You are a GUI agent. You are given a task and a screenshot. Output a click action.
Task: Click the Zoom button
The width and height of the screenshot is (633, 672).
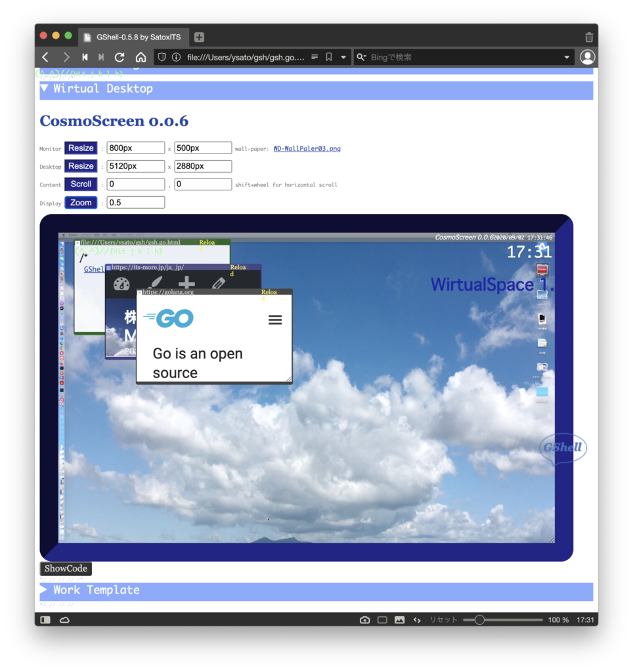point(81,203)
